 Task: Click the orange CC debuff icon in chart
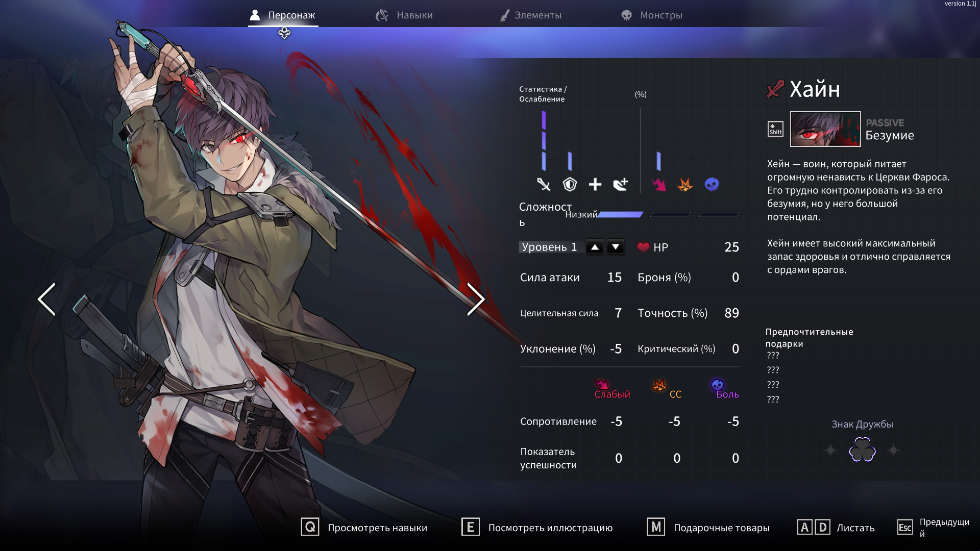pyautogui.click(x=685, y=184)
